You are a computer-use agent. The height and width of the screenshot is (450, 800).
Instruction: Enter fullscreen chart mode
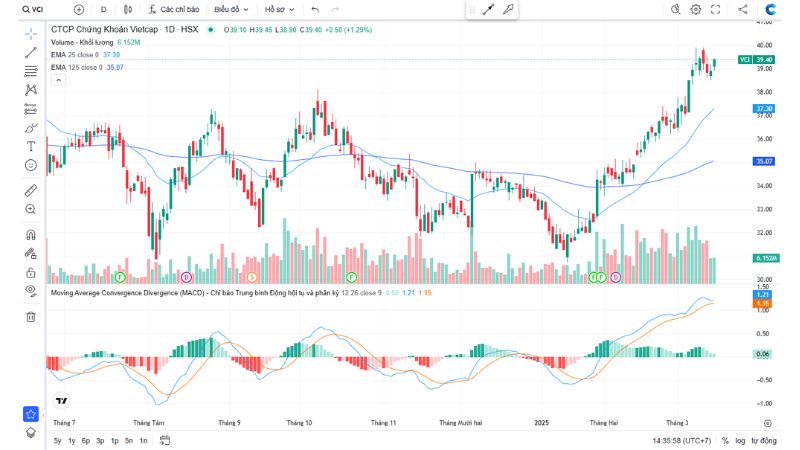(x=715, y=9)
